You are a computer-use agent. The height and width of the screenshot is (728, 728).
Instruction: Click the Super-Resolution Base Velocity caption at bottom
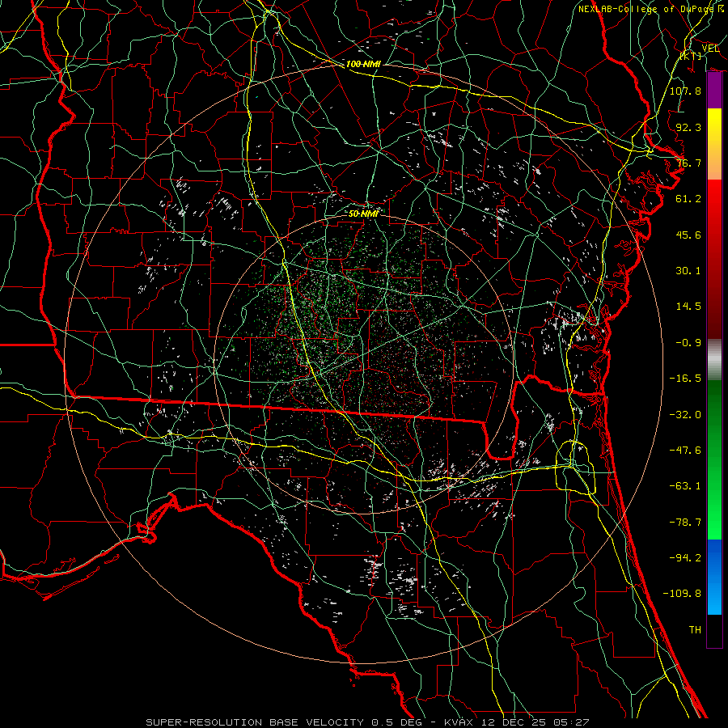point(367,722)
